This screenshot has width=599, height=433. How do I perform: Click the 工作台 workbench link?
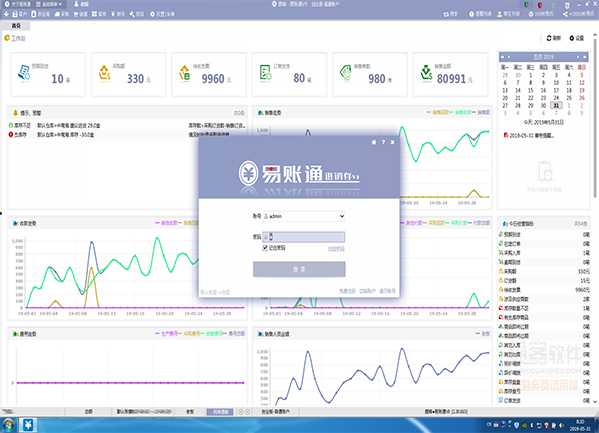click(15, 38)
